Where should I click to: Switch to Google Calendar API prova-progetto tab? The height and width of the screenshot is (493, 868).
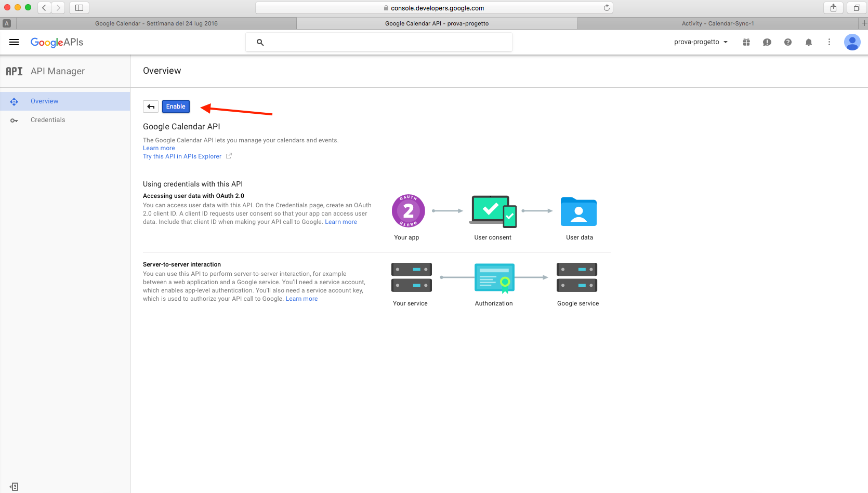tap(437, 23)
